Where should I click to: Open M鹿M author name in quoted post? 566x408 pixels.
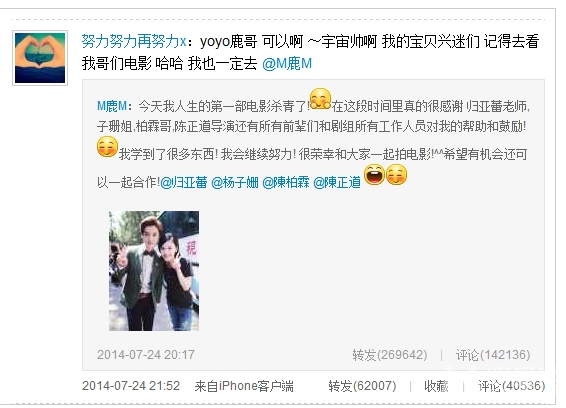112,106
